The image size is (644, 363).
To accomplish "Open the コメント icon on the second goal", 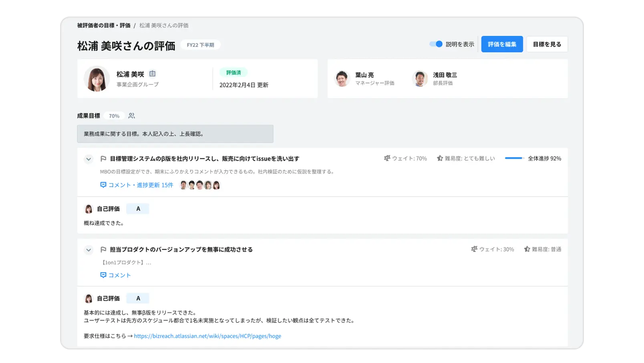I will (x=103, y=275).
